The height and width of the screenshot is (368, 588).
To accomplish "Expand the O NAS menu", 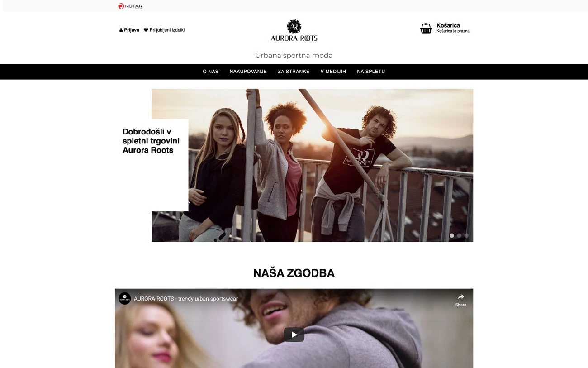I will [x=211, y=72].
